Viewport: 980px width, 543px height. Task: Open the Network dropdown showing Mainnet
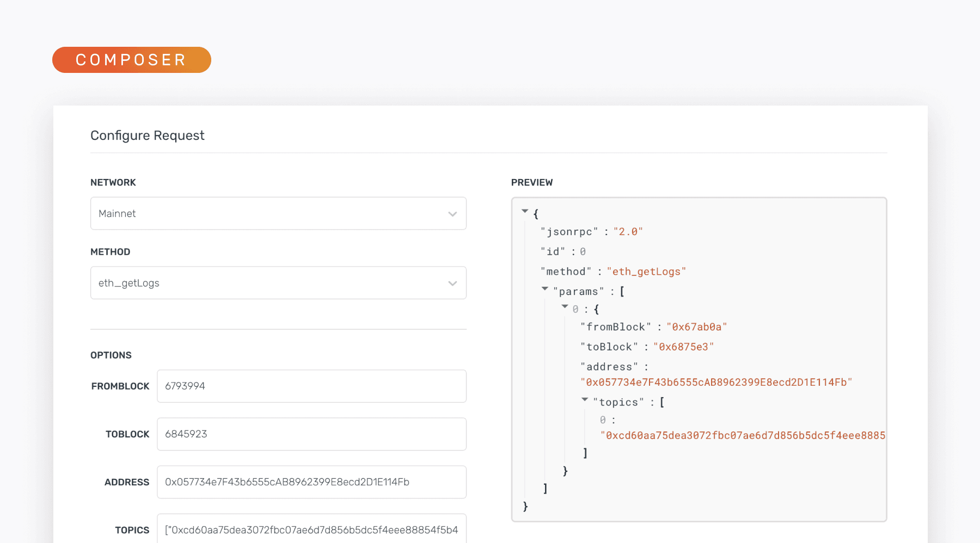point(278,214)
